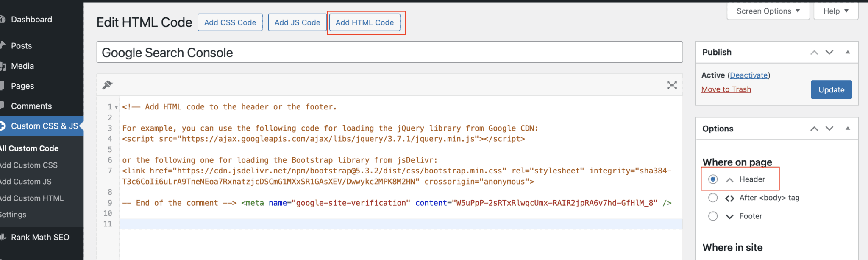Image resolution: width=868 pixels, height=260 pixels.
Task: Click the "Where on page" heading
Action: [737, 162]
